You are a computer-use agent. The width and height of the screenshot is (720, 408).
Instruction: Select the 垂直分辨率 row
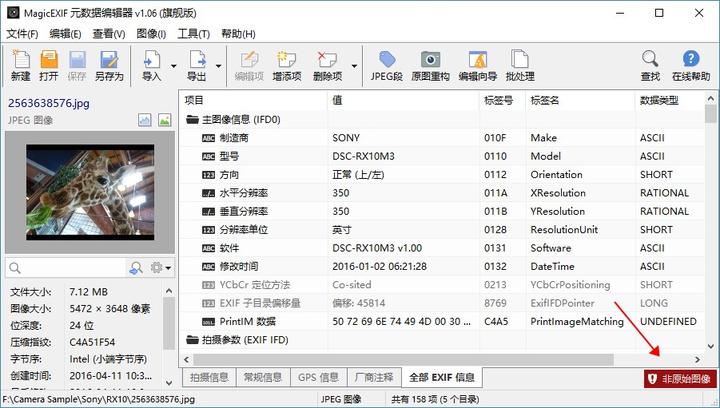[442, 212]
